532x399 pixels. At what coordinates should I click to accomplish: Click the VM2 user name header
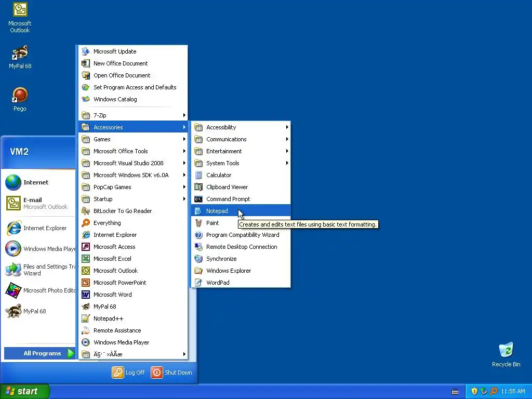click(x=19, y=152)
